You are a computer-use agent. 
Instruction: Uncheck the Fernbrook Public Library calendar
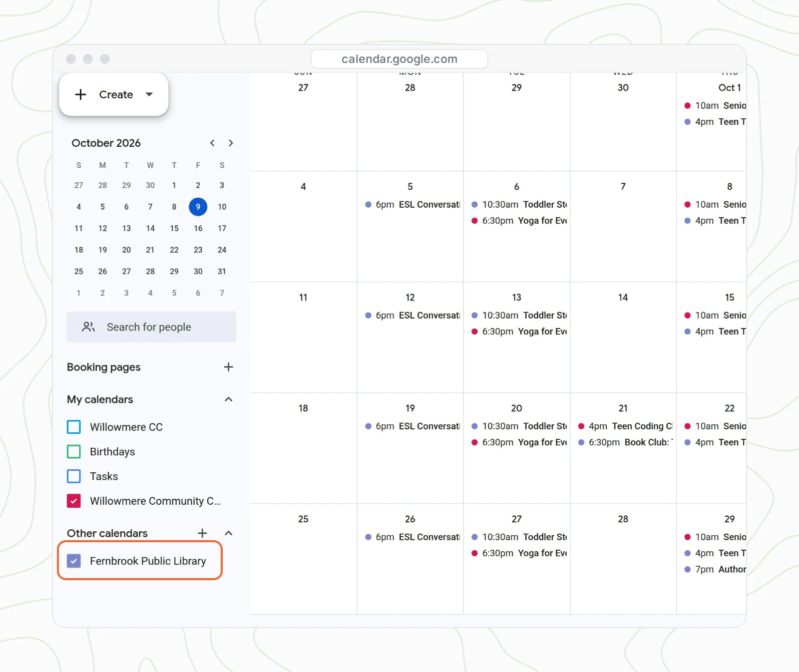coord(74,561)
